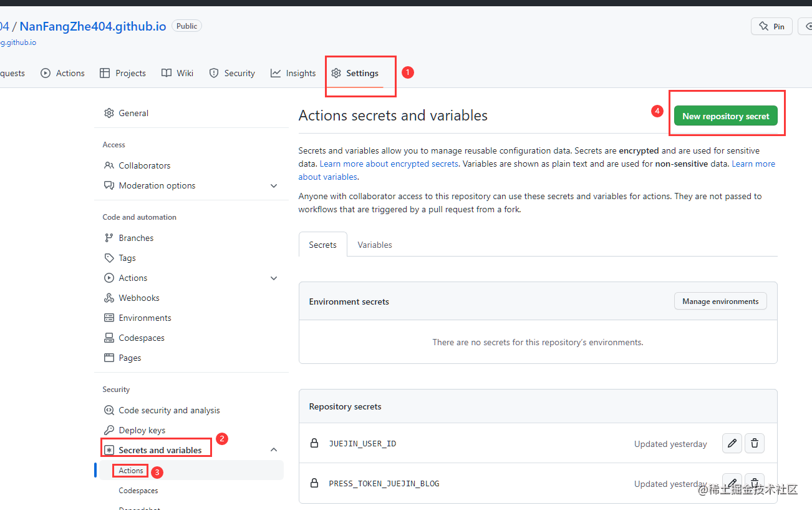The width and height of the screenshot is (812, 510).
Task: Click the Tags label icon
Action: click(109, 258)
